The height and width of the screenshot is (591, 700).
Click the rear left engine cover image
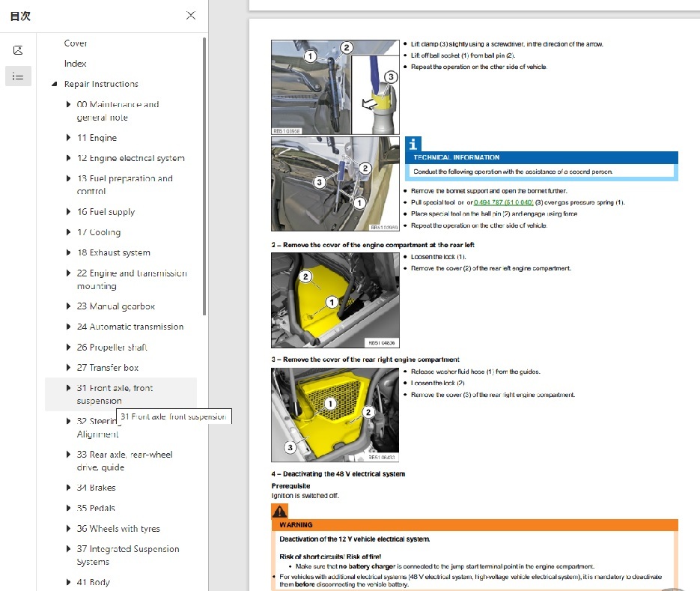pos(335,300)
